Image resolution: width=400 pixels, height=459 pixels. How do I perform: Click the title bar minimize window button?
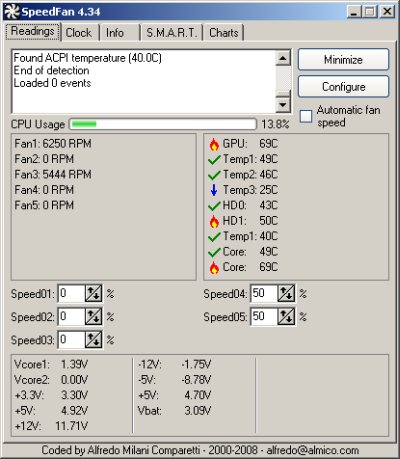click(354, 12)
